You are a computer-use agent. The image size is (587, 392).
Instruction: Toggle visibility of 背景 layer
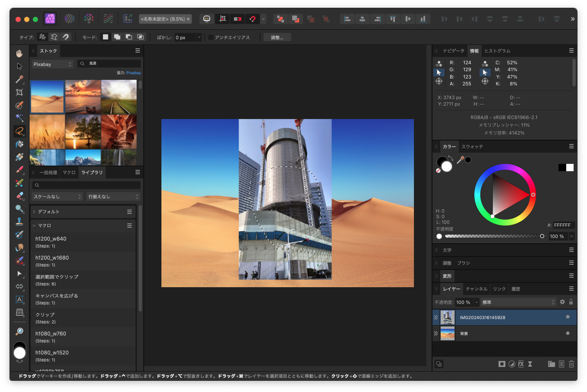[x=568, y=333]
